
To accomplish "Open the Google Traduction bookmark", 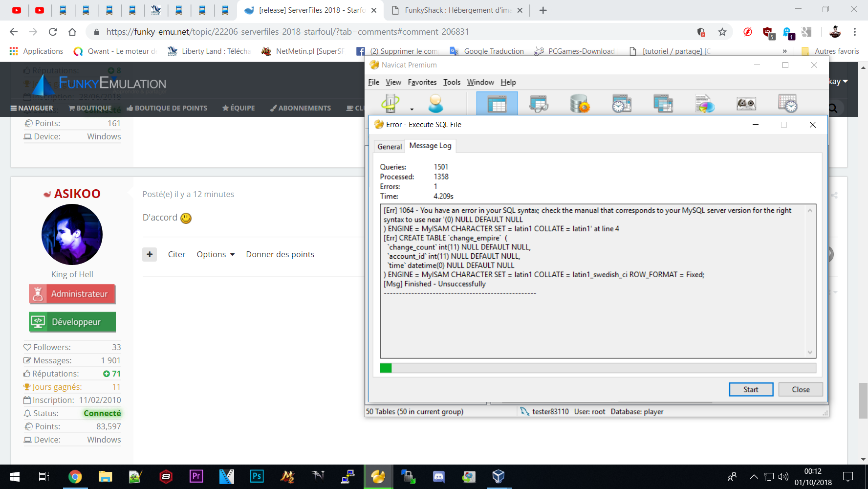I will [x=487, y=51].
